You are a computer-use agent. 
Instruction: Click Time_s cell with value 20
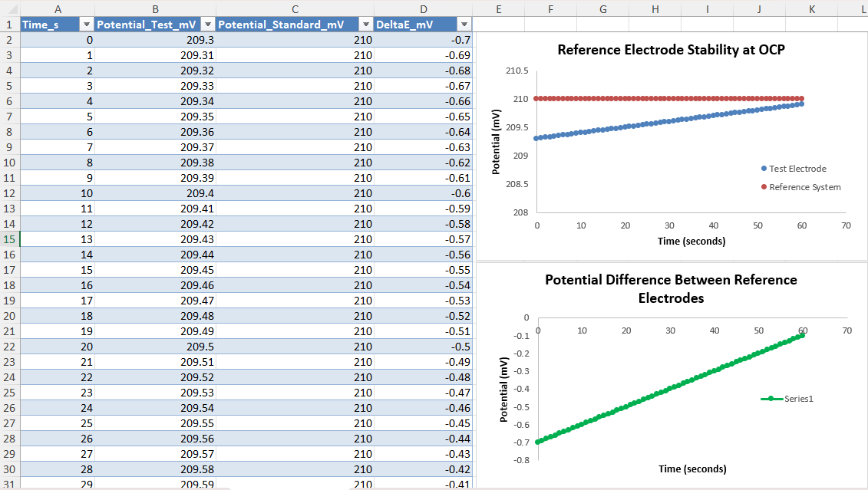[58, 347]
